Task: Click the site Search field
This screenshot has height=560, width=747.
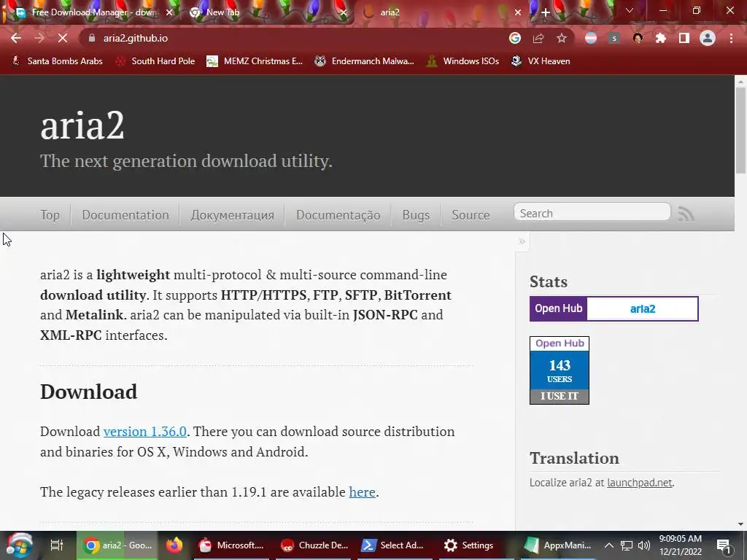Action: pyautogui.click(x=592, y=213)
